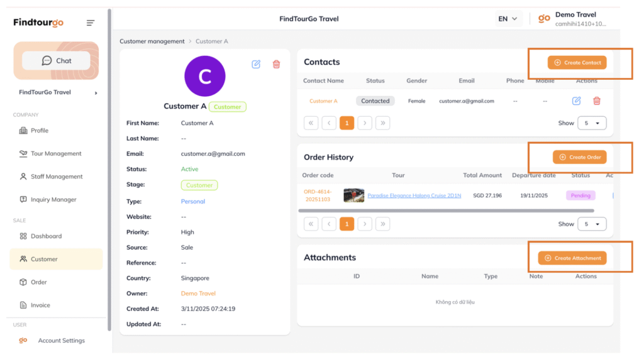Click the Create Contact button

coord(577,63)
